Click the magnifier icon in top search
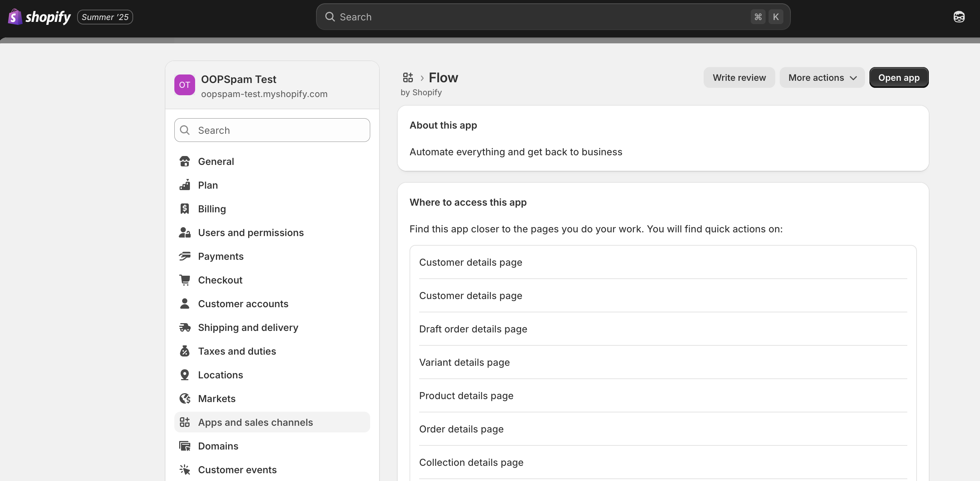980x481 pixels. pos(330,17)
